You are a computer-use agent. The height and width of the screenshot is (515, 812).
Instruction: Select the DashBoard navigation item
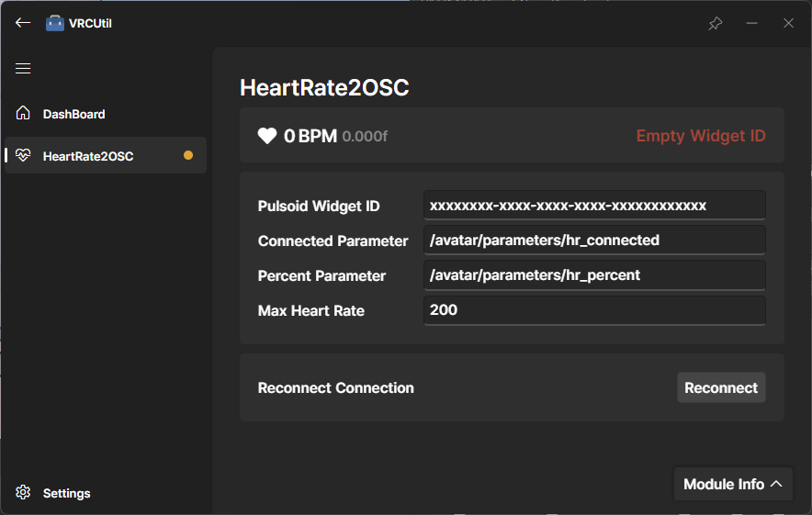click(74, 114)
